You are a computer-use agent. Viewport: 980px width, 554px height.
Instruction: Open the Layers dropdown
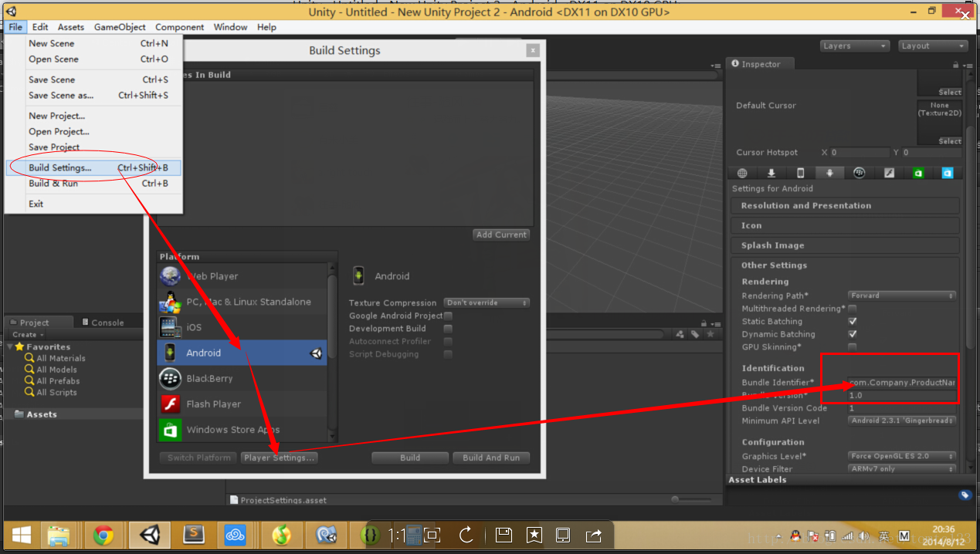855,46
